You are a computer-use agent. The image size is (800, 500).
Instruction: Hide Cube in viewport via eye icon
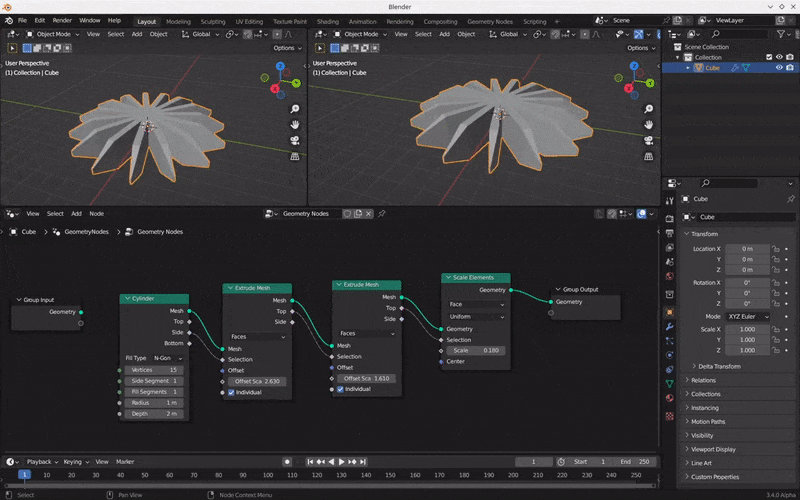779,68
